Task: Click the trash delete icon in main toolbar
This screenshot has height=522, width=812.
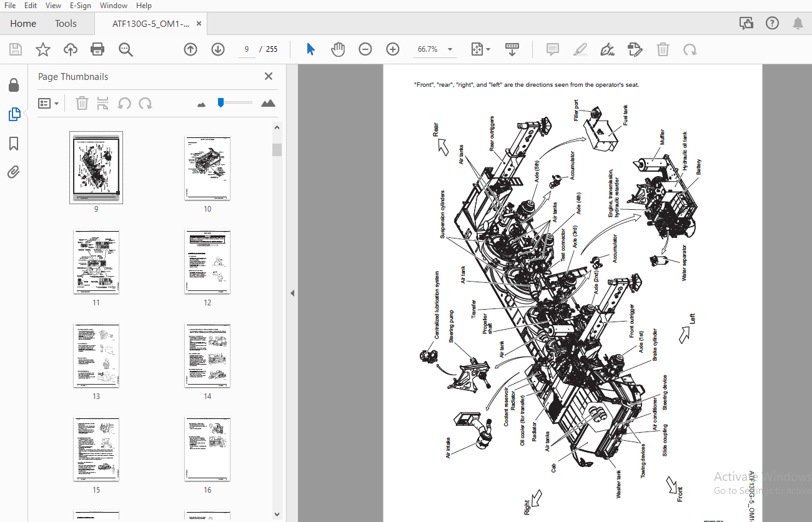Action: click(663, 49)
